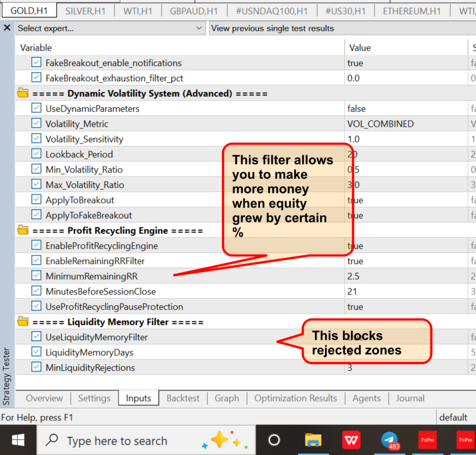476x455 pixels.
Task: Switch to the SILVER,H1 chart tab
Action: 85,11
